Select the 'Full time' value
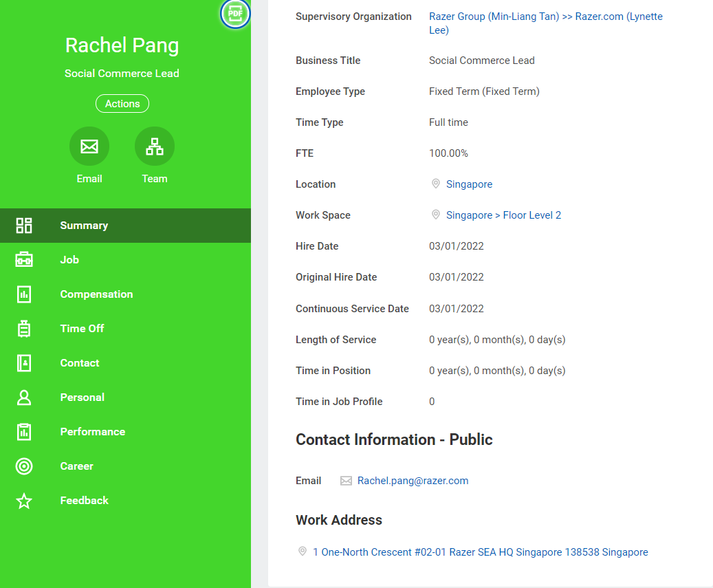The image size is (713, 588). click(448, 122)
